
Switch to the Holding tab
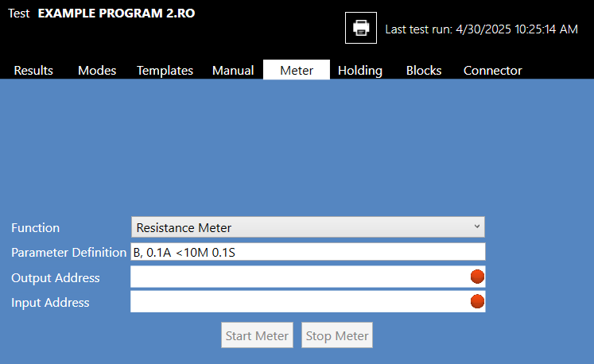(360, 71)
